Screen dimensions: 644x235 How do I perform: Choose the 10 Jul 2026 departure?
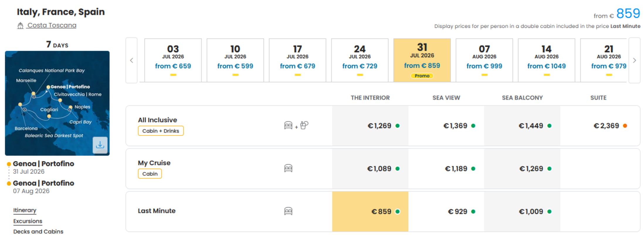tap(235, 60)
